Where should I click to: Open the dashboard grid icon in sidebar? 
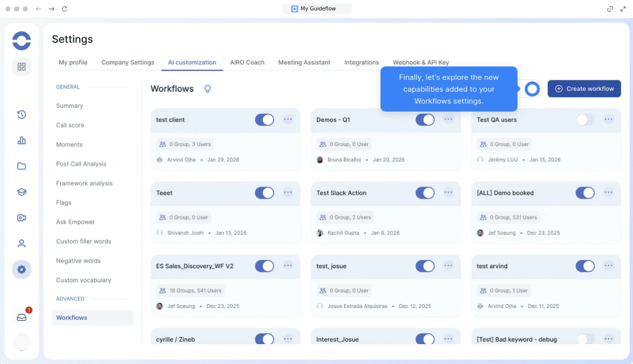(21, 66)
